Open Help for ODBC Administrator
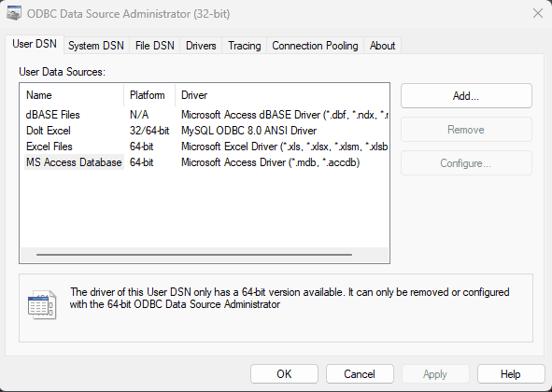 [x=511, y=374]
